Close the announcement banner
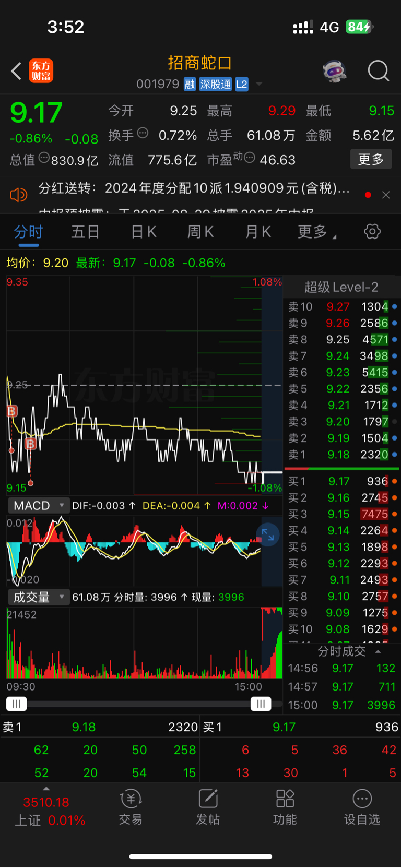Screen dimensions: 401x868 pyautogui.click(x=386, y=195)
